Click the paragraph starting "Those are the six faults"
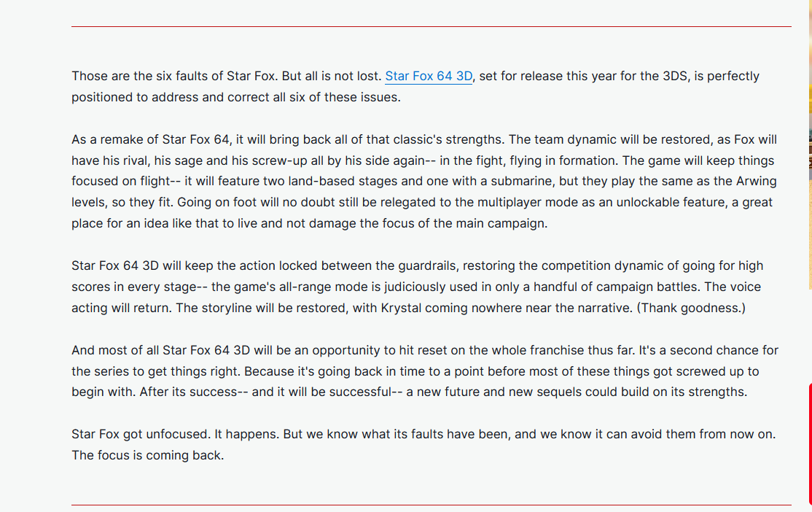 tap(415, 87)
